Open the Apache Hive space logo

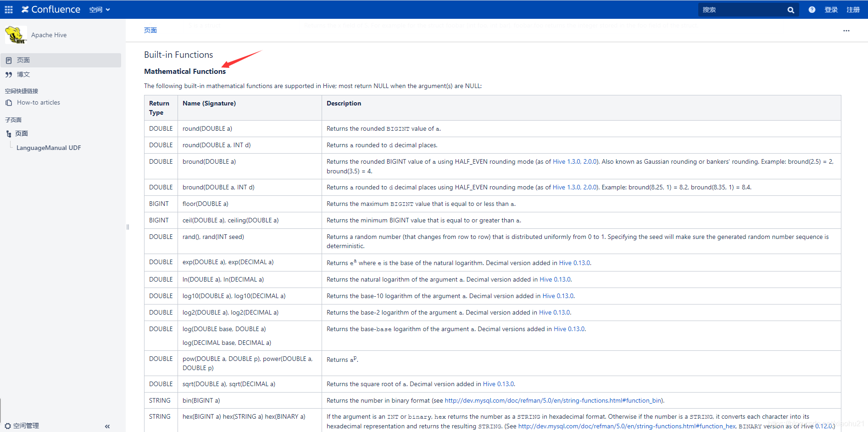16,35
